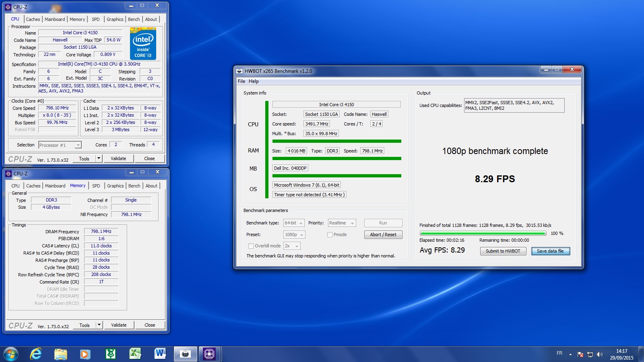Launch Word from the taskbar
Screen dimensions: 644x362
pyautogui.click(x=160, y=354)
